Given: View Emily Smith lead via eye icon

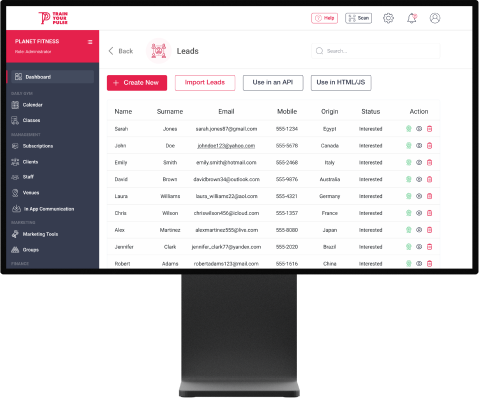Looking at the screenshot, I should coord(419,162).
